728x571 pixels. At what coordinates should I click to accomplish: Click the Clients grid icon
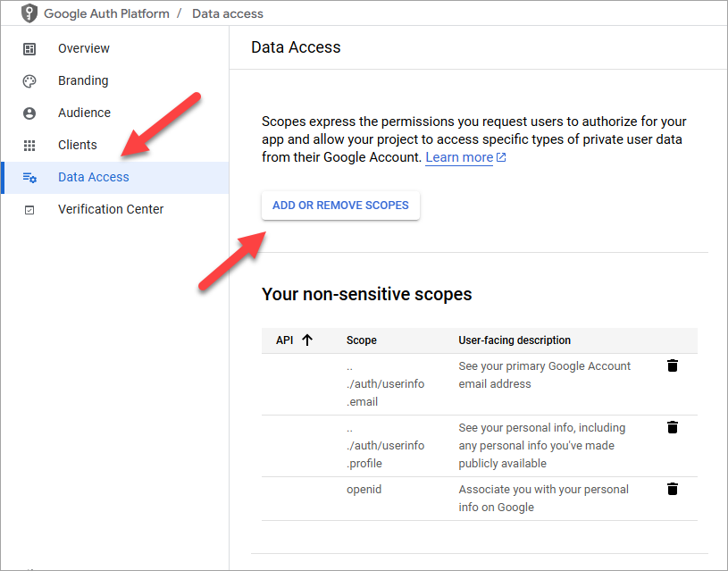[x=29, y=146]
